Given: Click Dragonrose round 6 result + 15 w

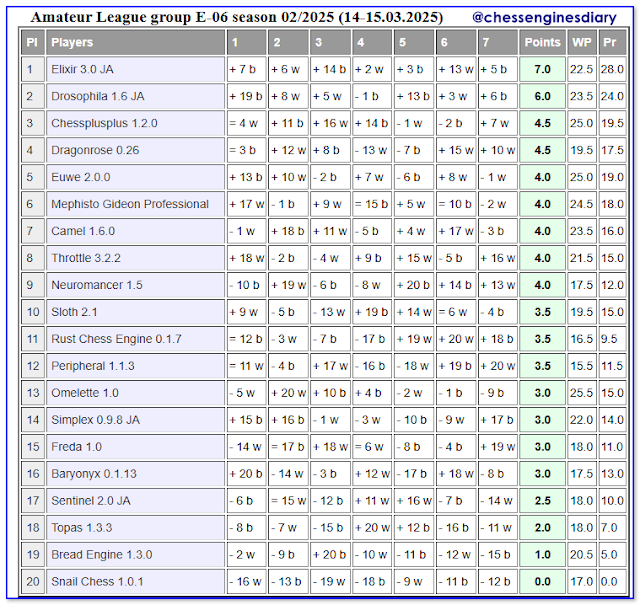Looking at the screenshot, I should click(x=456, y=150).
